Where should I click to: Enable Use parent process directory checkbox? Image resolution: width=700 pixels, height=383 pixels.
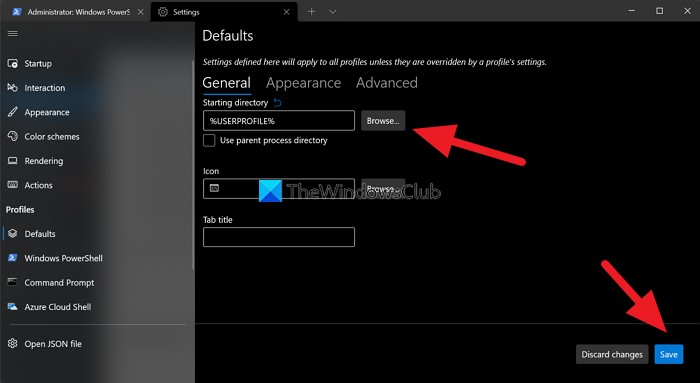[x=209, y=140]
